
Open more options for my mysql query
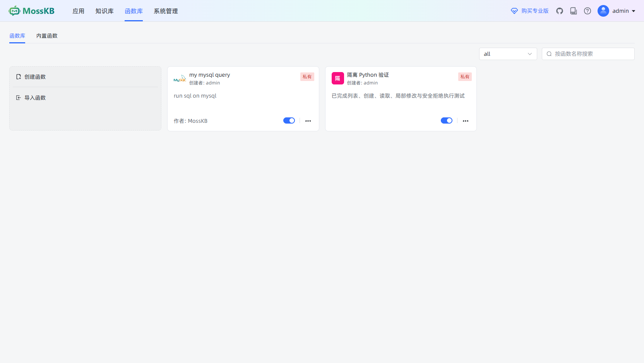(308, 121)
